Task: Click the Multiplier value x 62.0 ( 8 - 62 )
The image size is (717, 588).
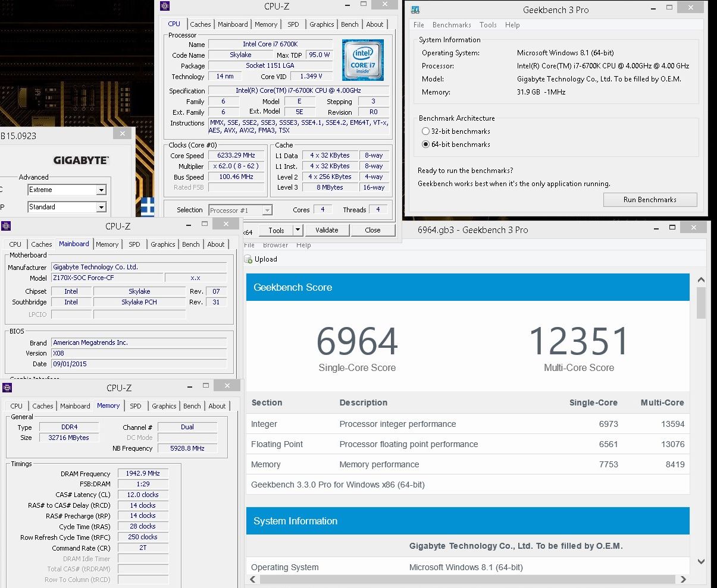Action: (236, 166)
